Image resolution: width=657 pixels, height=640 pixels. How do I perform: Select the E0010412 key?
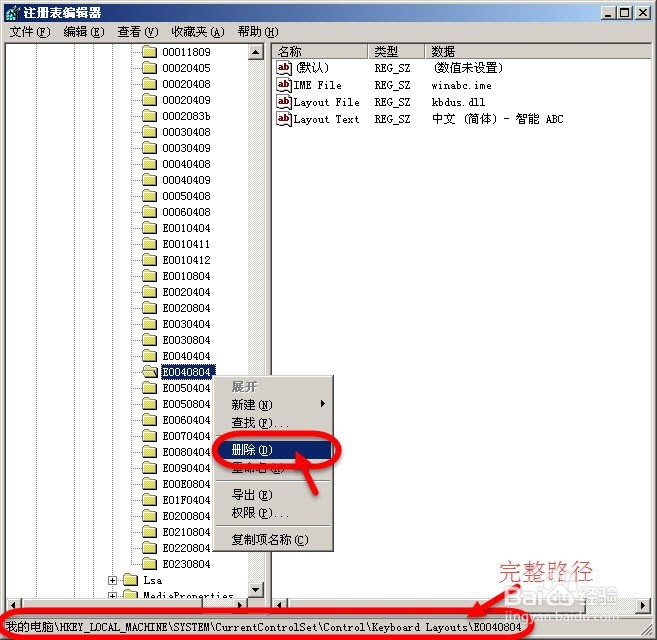point(186,260)
